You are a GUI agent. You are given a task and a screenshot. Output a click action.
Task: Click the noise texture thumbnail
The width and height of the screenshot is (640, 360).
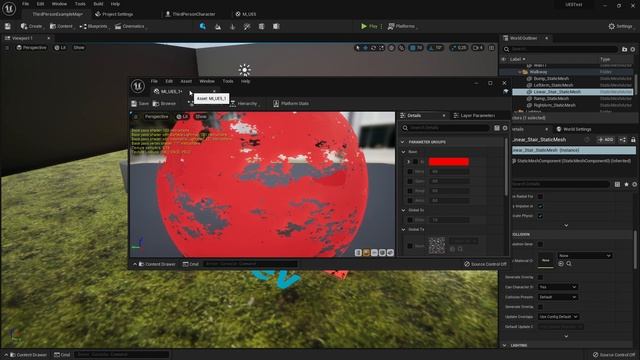coord(437,245)
